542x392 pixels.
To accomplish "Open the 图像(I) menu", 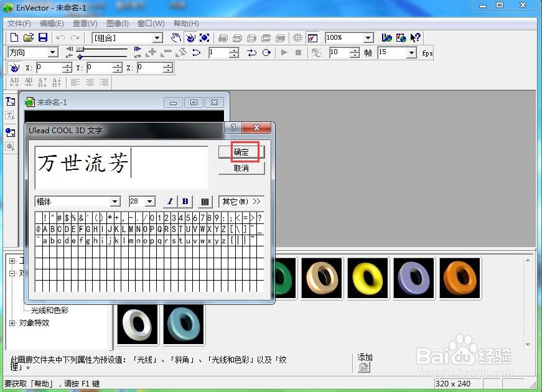I will [x=118, y=24].
